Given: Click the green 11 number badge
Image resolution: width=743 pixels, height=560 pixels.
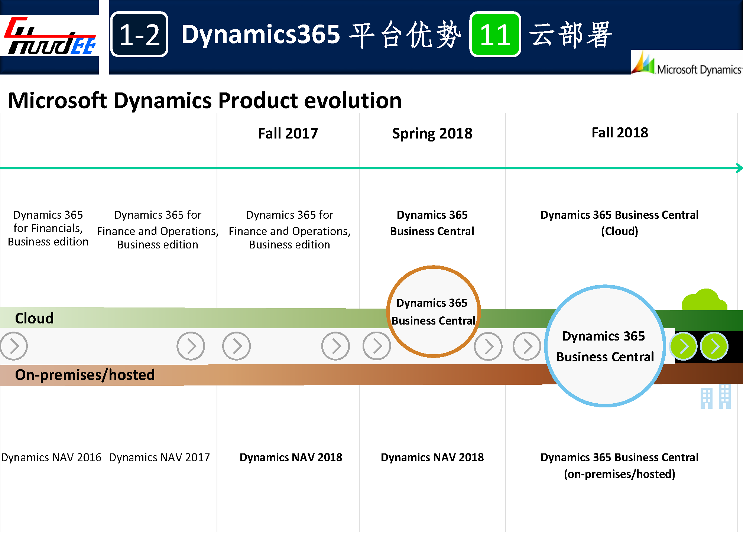Looking at the screenshot, I should click(x=495, y=35).
